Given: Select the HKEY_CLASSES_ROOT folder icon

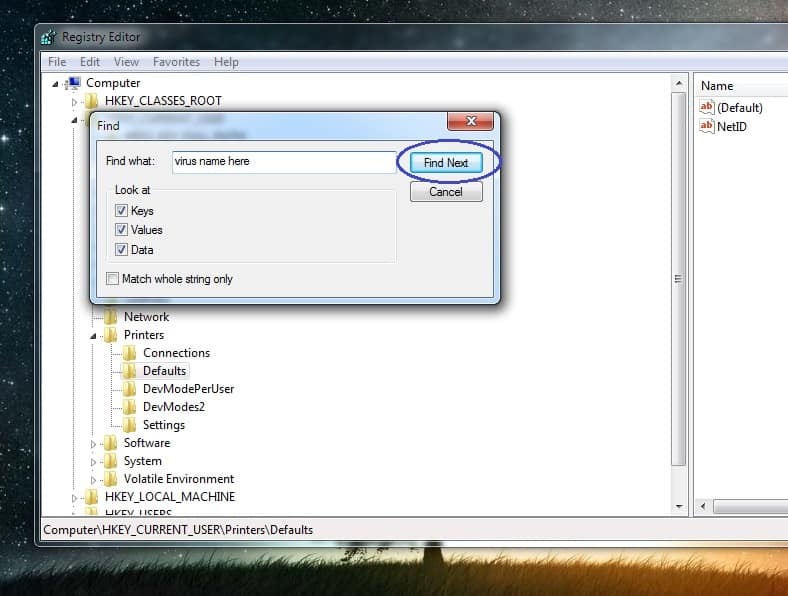Looking at the screenshot, I should [91, 101].
